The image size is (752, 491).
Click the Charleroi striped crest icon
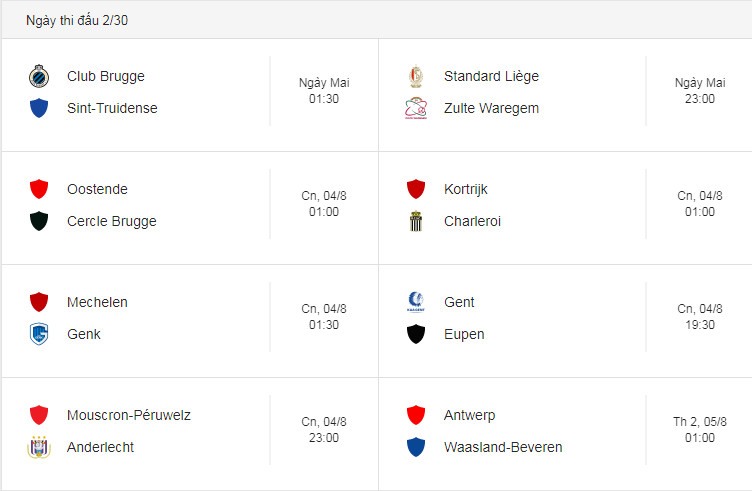point(416,221)
